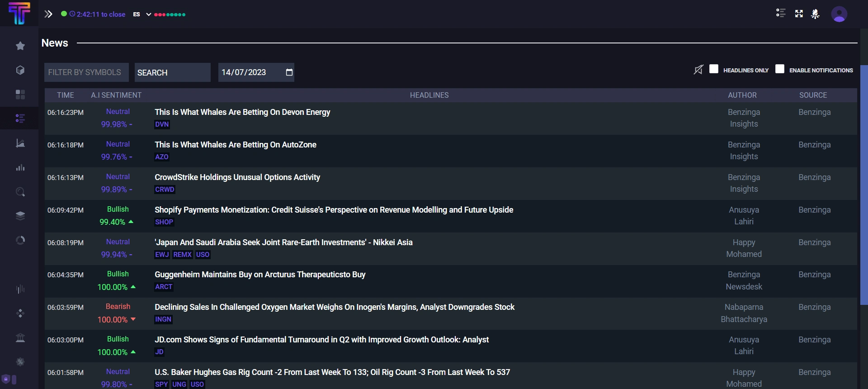
Task: Click the SHOP ticker tag
Action: tap(164, 222)
